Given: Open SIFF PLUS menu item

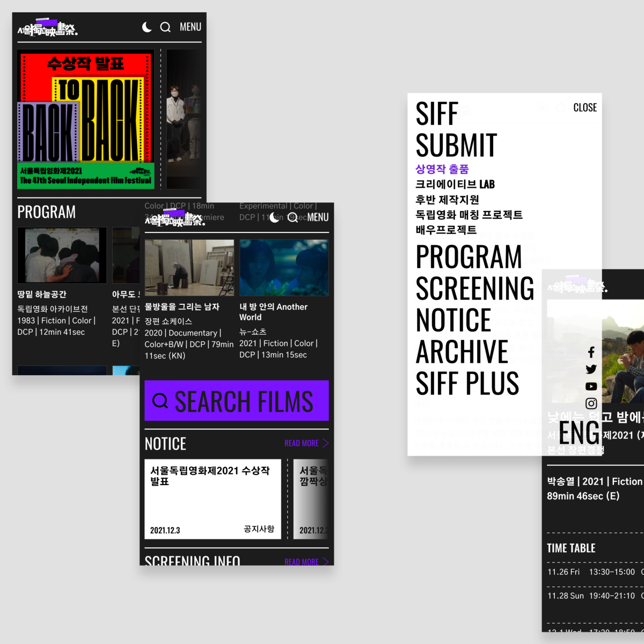Looking at the screenshot, I should click(x=467, y=383).
